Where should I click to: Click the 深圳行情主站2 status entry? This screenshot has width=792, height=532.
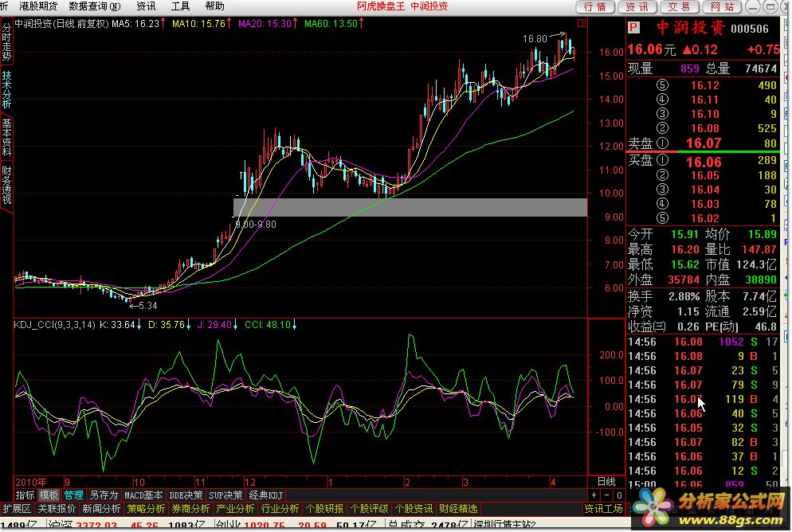[504, 524]
